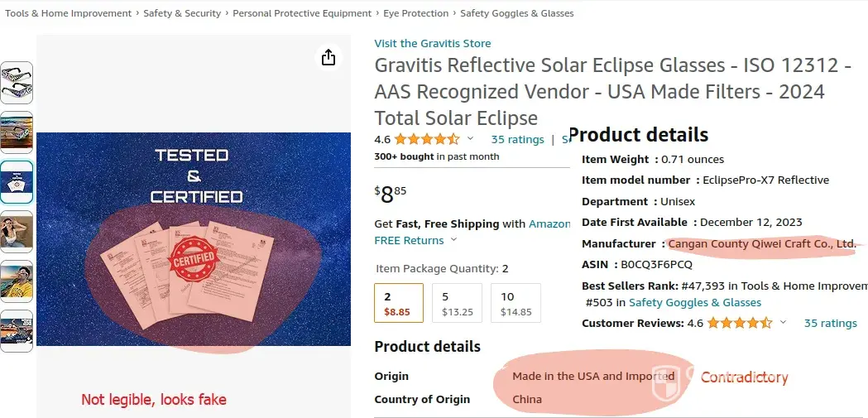868x418 pixels.
Task: Select thumbnail of woman wearing glasses
Action: coord(17,232)
